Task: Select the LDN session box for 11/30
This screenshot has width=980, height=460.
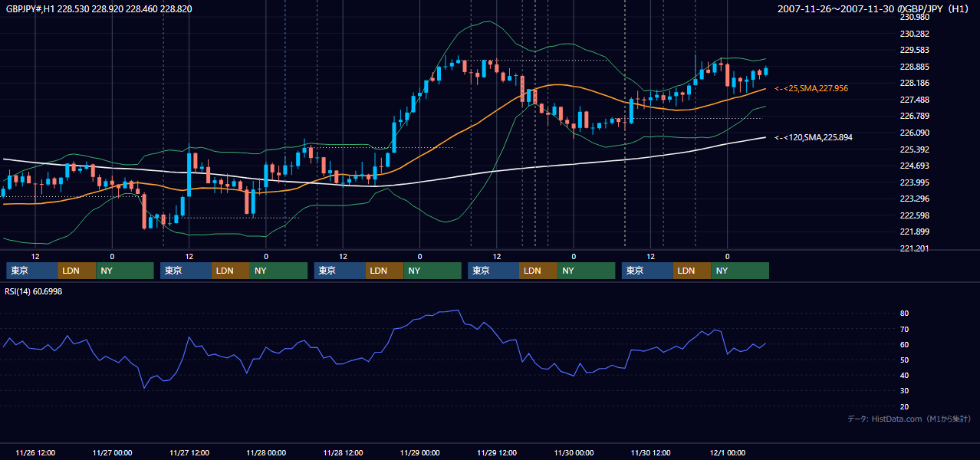Action: (692, 271)
